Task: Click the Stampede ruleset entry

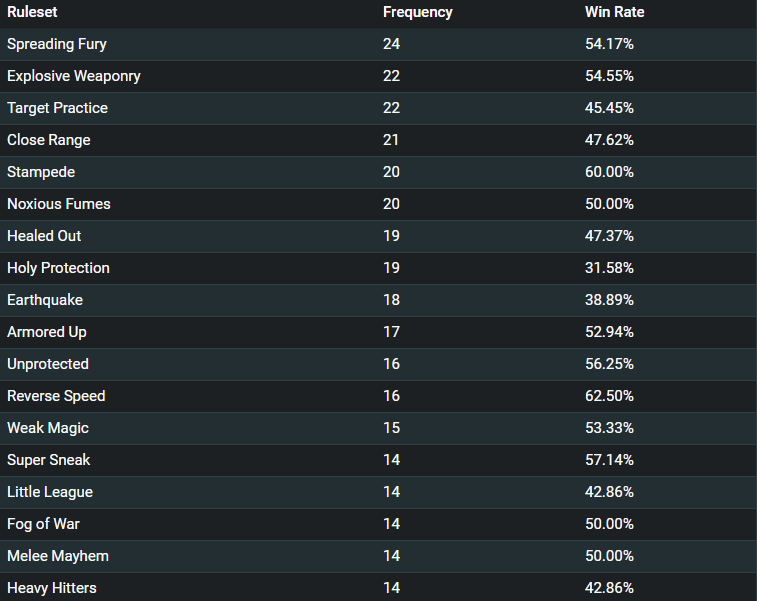Action: pos(41,172)
